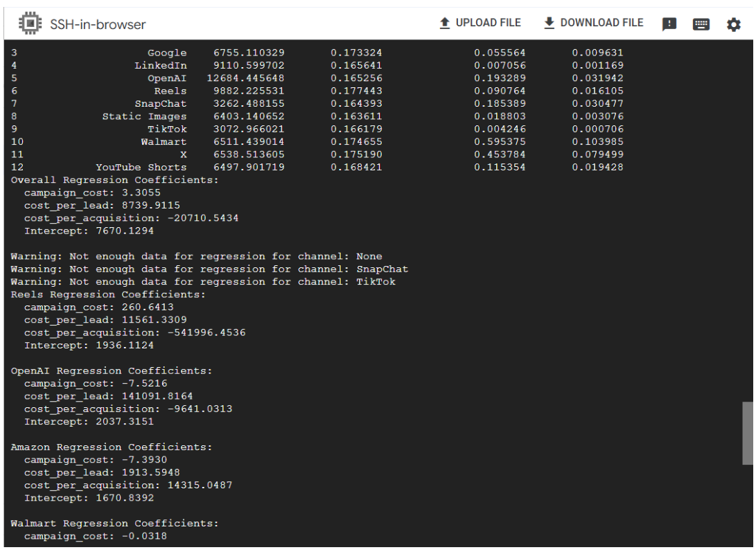Screen dimensions: 756x552
Task: Click the Intercept: 2037.3151 line
Action: tap(89, 422)
